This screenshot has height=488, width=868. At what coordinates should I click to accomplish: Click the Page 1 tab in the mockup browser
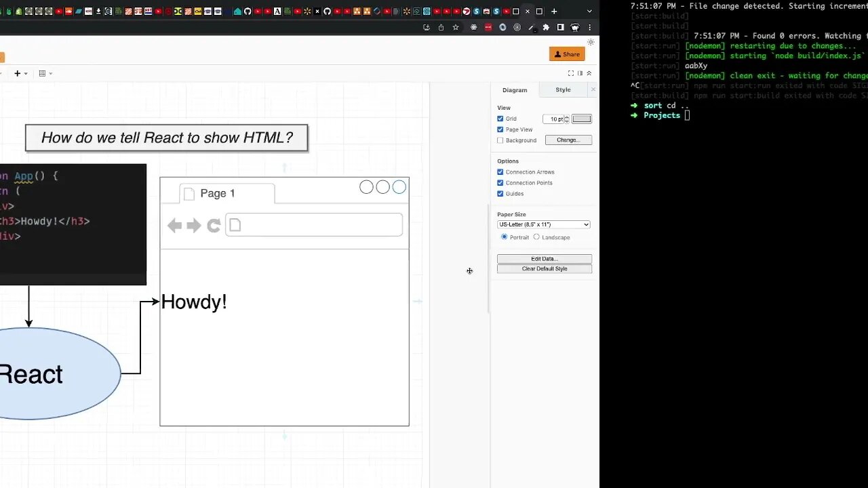tap(227, 193)
